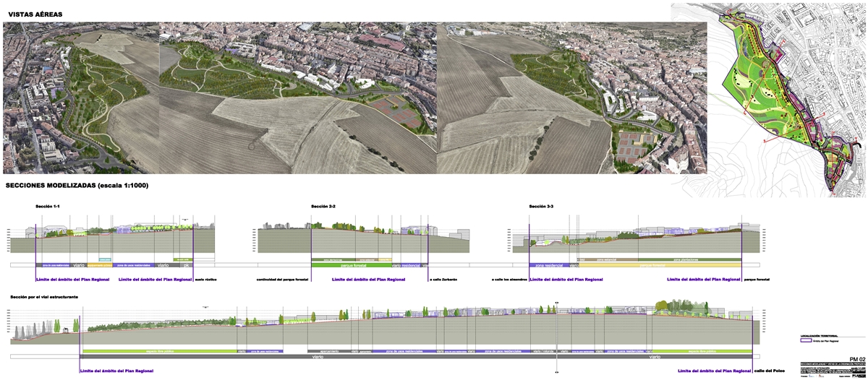Click the 'VISTAS AÉREAS' heading

(x=34, y=14)
